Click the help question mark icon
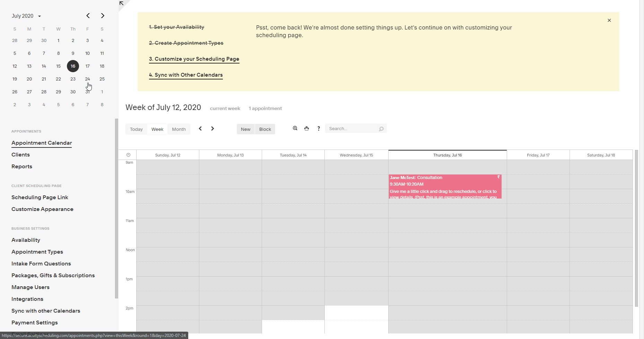Viewport: 644px width, 339px height. 318,128
